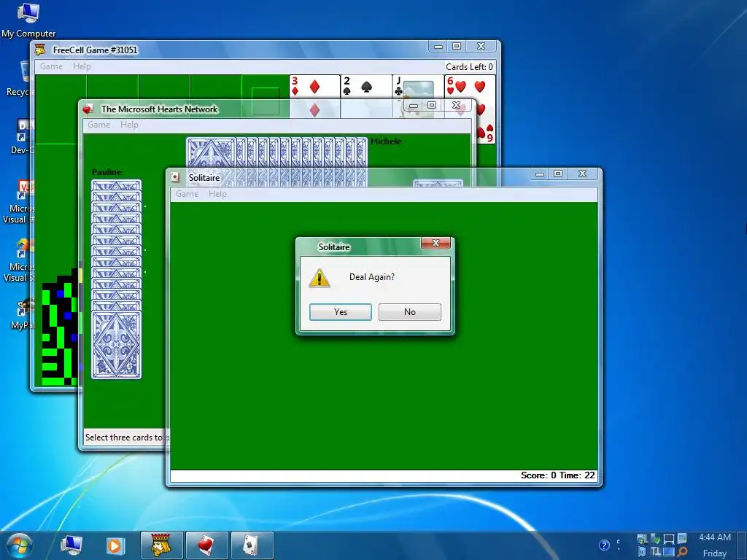Click the dark monitor-shaped tray icon
This screenshot has width=747, height=560.
669,539
